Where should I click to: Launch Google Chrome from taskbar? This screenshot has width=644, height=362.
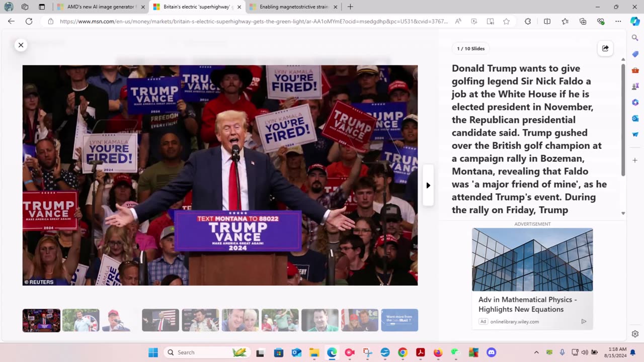403,352
